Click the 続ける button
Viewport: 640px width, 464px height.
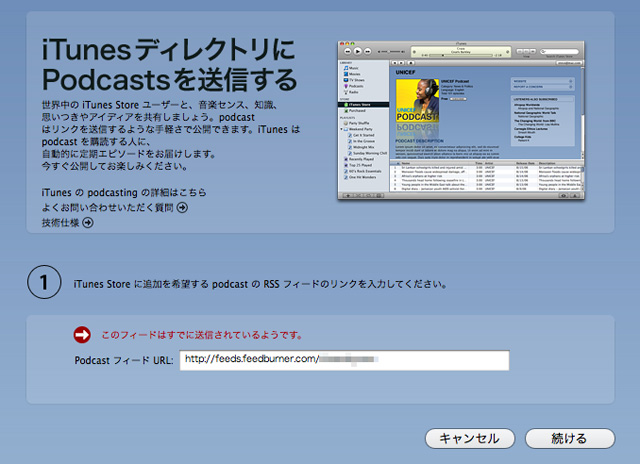570,438
